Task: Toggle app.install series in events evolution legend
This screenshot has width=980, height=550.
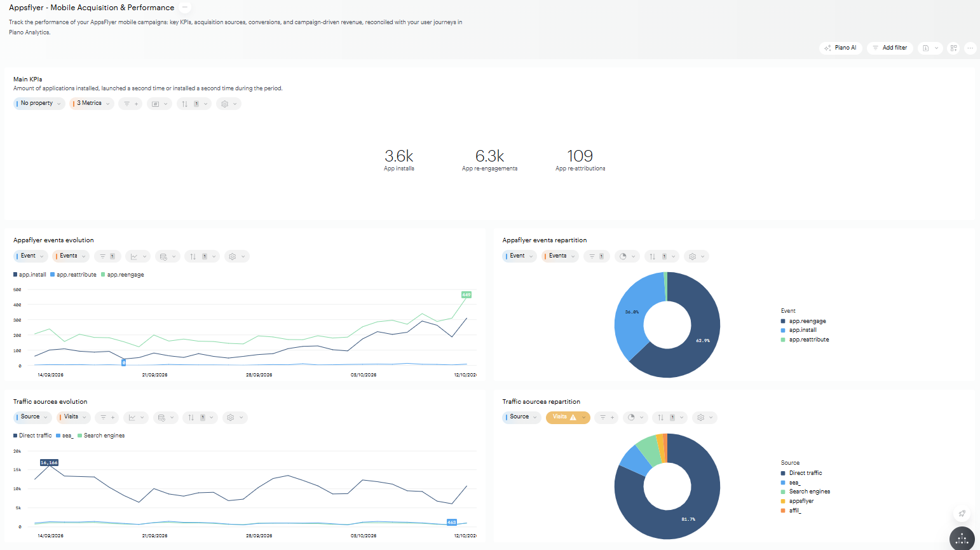Action: 30,275
